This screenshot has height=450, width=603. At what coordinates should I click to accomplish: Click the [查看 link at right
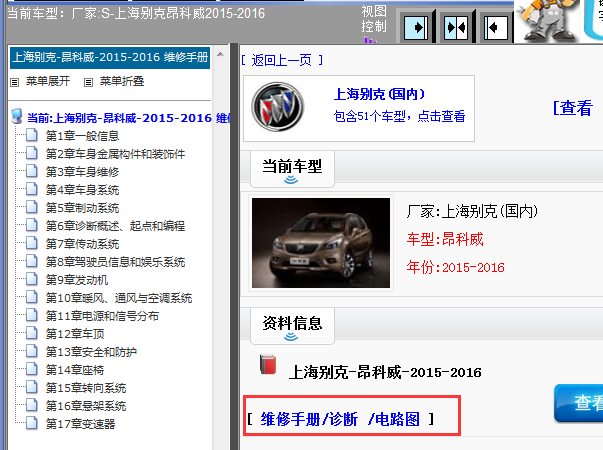pyautogui.click(x=573, y=108)
